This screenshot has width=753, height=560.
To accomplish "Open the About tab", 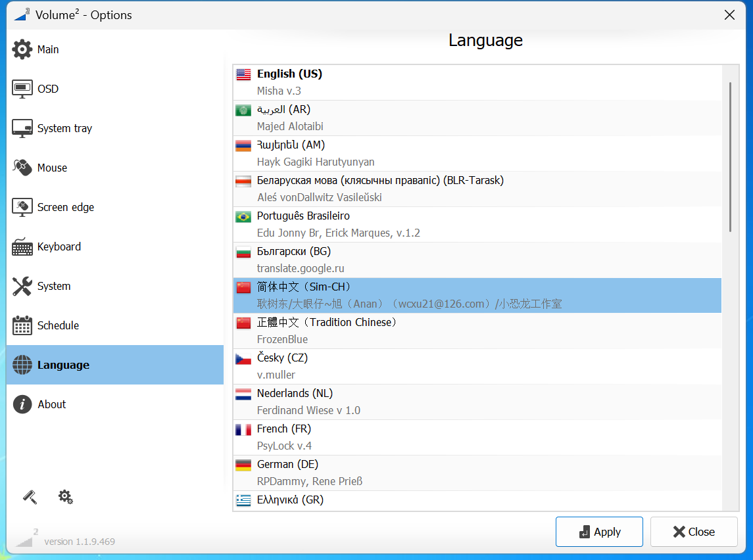I will [x=51, y=404].
